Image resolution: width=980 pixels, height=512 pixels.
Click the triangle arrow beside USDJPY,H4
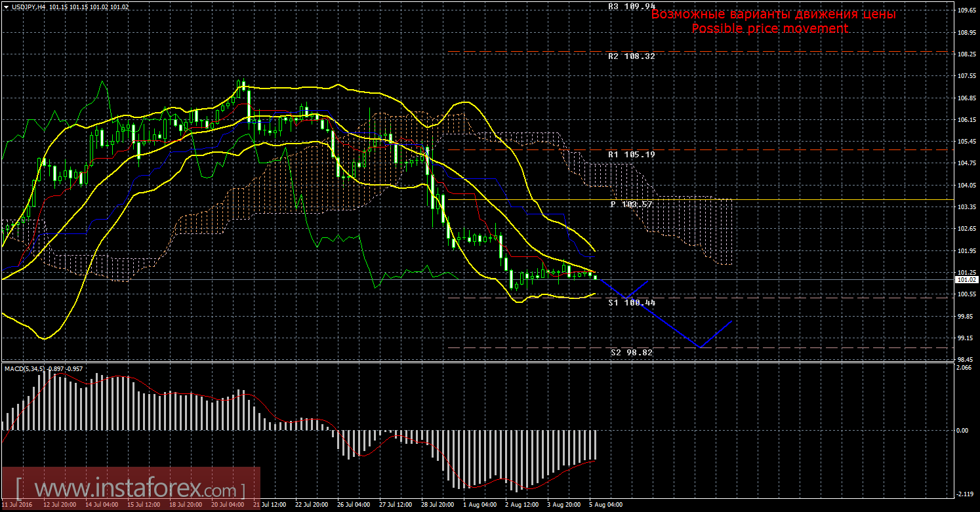(6, 7)
